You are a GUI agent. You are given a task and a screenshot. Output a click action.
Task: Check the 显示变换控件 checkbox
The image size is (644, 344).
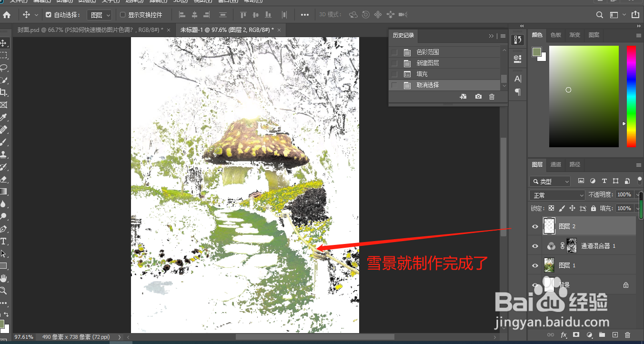123,15
